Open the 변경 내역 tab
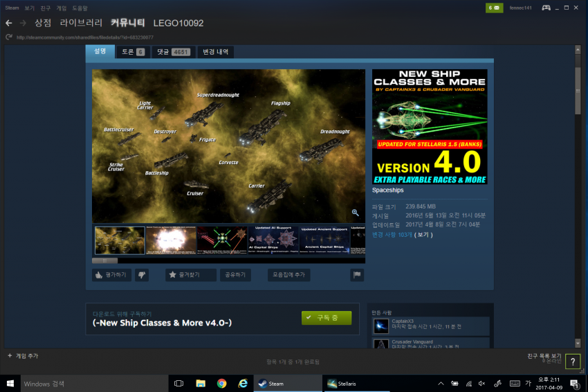Image resolution: width=588 pixels, height=392 pixels. pos(216,52)
